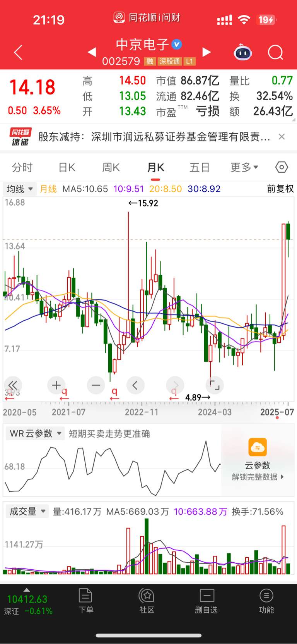Tap the 2025-07 date axis label
The height and width of the screenshot is (644, 297).
click(x=277, y=412)
